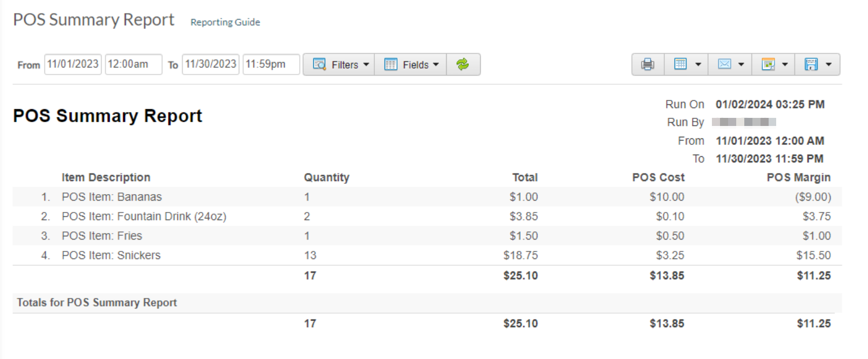Click the Run On value 01/02/2024 03:25 PM
Image resolution: width=868 pixels, height=359 pixels.
point(770,104)
